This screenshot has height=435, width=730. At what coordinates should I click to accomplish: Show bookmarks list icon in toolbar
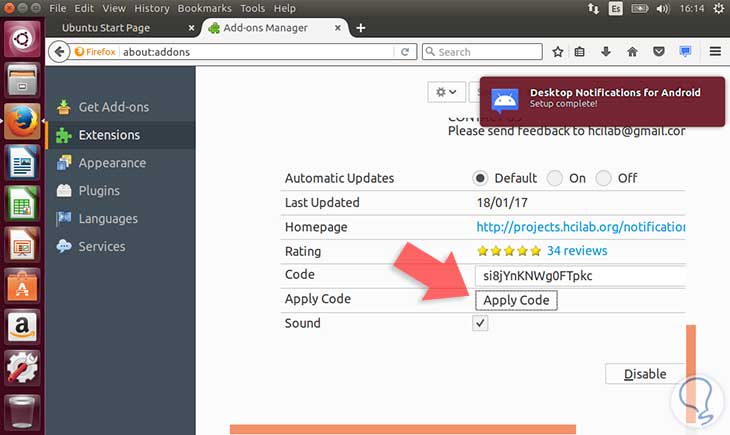click(x=579, y=52)
